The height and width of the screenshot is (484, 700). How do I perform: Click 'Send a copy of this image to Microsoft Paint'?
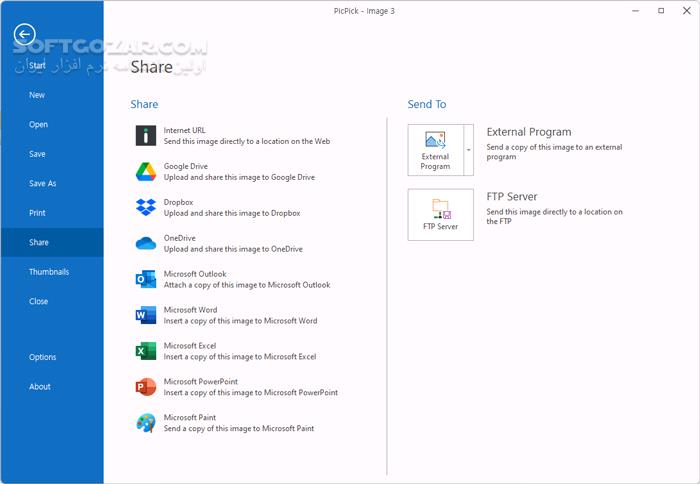click(x=239, y=429)
